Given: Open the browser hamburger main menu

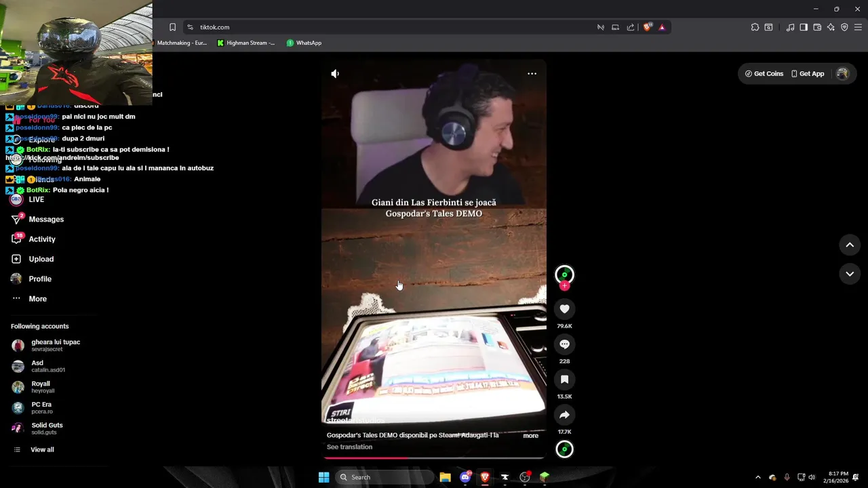Looking at the screenshot, I should coord(858,27).
